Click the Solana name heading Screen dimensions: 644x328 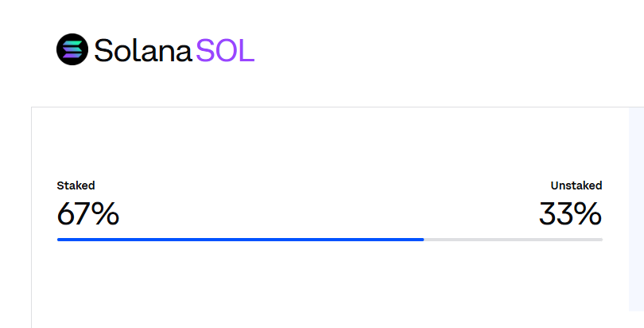click(x=143, y=51)
